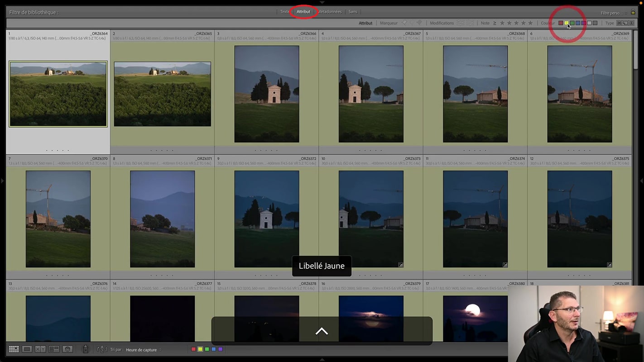Toggle flagged photos Marqueur filter
644x362 pixels.
click(405, 23)
